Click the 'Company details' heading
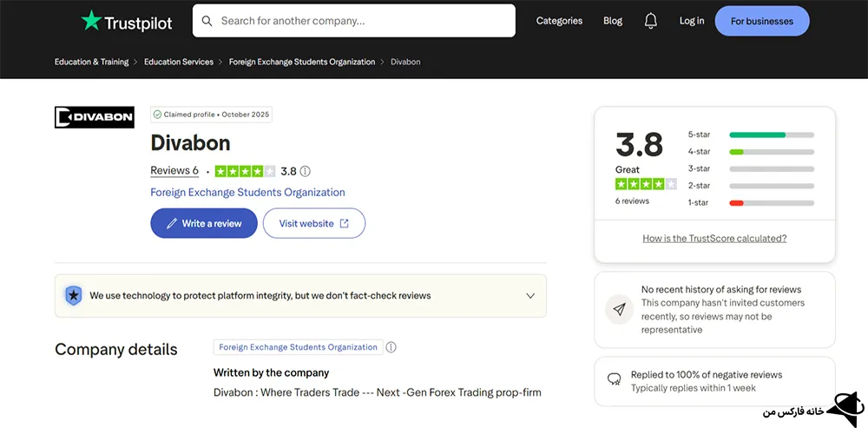This screenshot has width=868, height=434. pos(116,349)
